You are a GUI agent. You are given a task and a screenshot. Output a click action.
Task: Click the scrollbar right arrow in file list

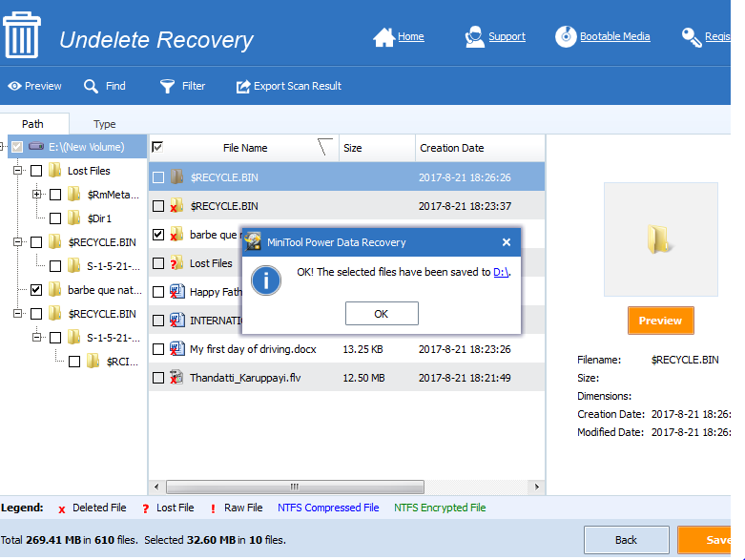coord(537,487)
